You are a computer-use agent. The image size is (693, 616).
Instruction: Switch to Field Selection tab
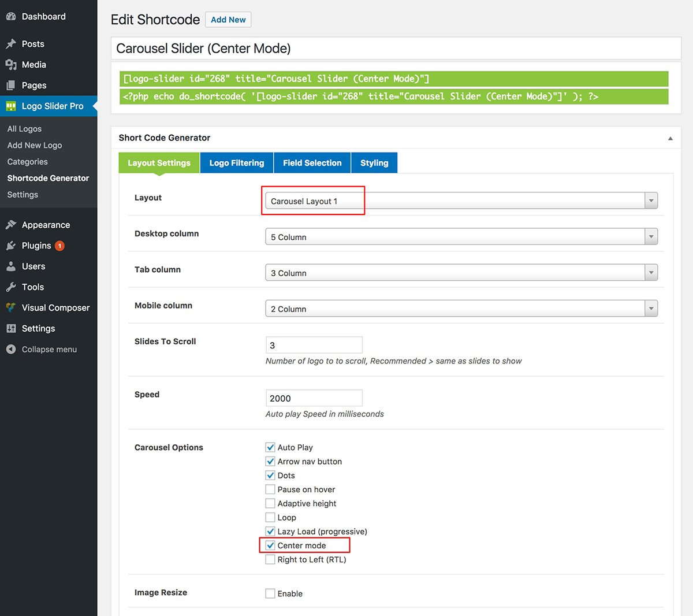pos(312,163)
